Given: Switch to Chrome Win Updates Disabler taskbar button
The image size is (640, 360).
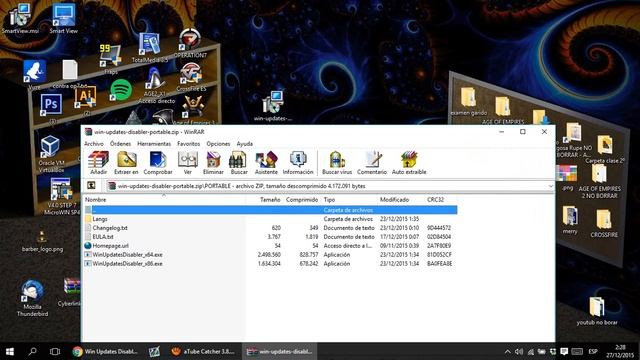Looking at the screenshot, I should coord(105,351).
